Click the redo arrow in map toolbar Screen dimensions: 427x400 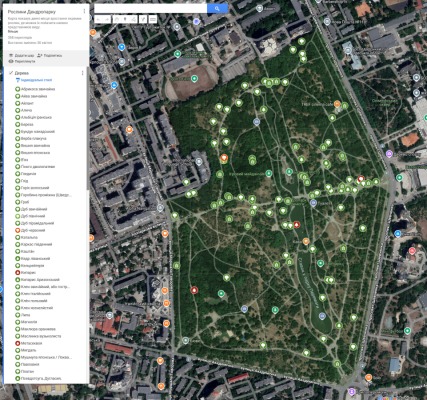[x=107, y=20]
